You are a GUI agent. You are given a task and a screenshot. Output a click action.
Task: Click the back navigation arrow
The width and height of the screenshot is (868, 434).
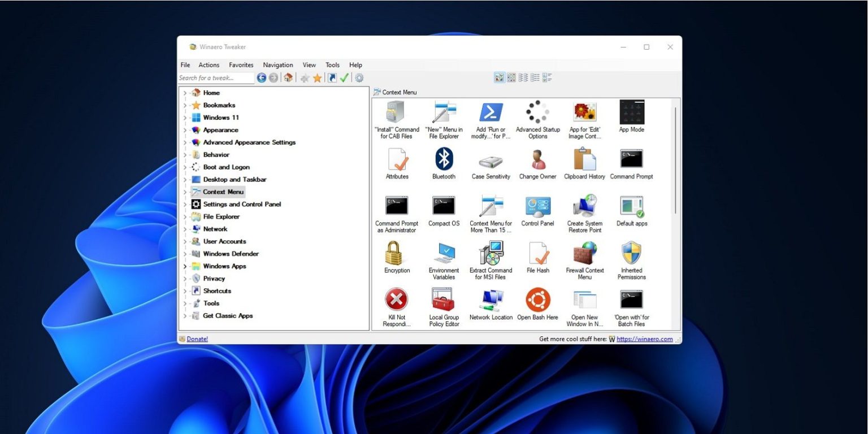pos(261,77)
